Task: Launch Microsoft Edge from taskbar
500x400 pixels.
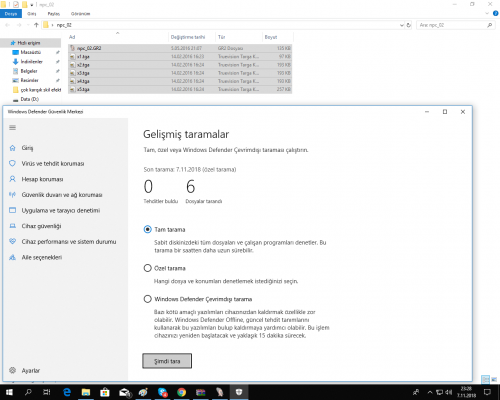Action: coord(67,392)
